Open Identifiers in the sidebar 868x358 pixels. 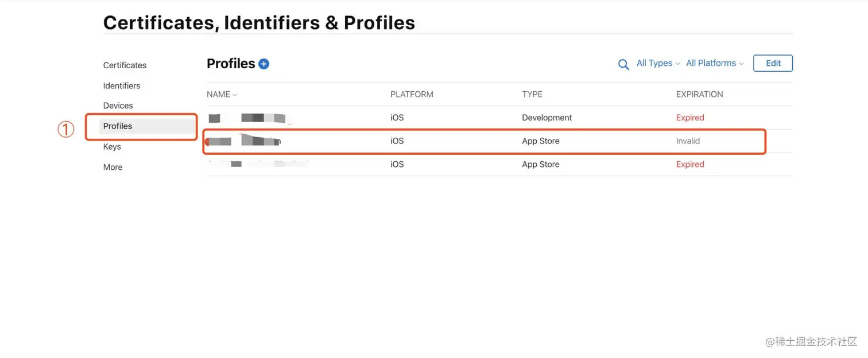coord(121,85)
